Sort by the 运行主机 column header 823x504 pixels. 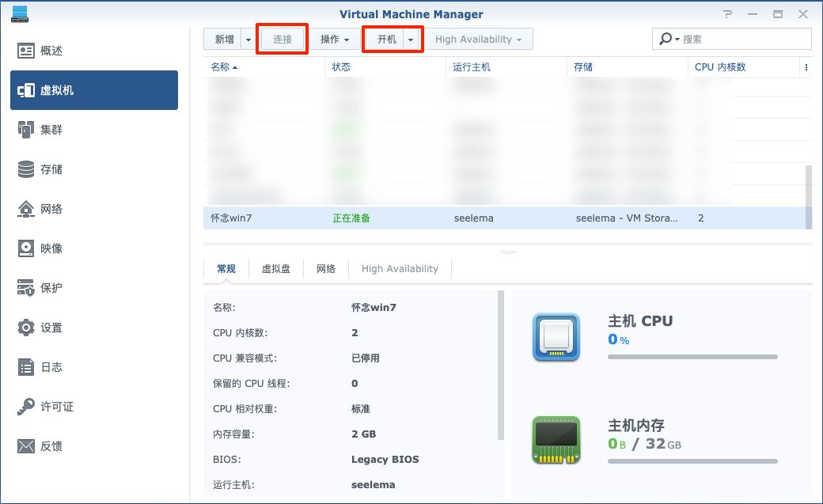506,67
